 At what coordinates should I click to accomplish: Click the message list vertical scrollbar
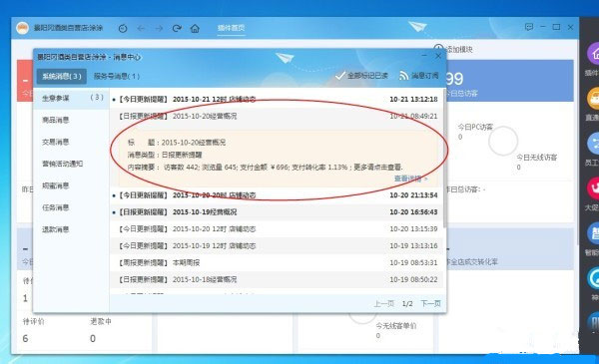click(x=444, y=159)
